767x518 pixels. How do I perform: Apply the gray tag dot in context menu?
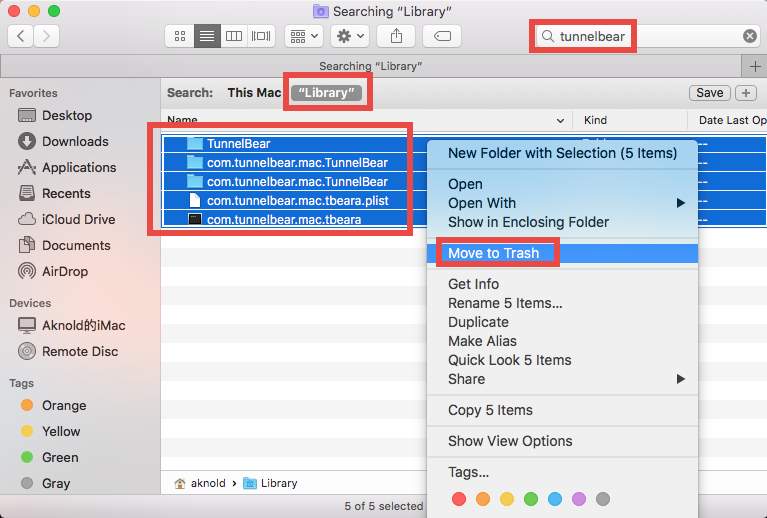click(603, 499)
